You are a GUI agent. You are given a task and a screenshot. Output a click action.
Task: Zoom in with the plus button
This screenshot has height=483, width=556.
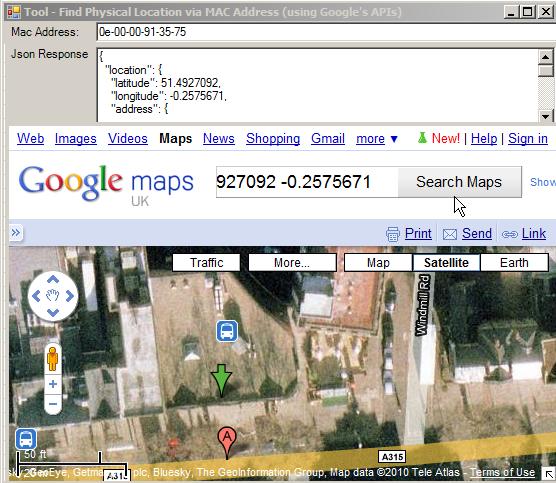click(53, 384)
